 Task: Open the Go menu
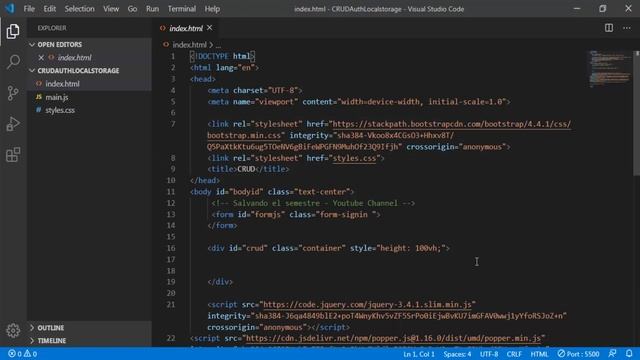pos(132,9)
